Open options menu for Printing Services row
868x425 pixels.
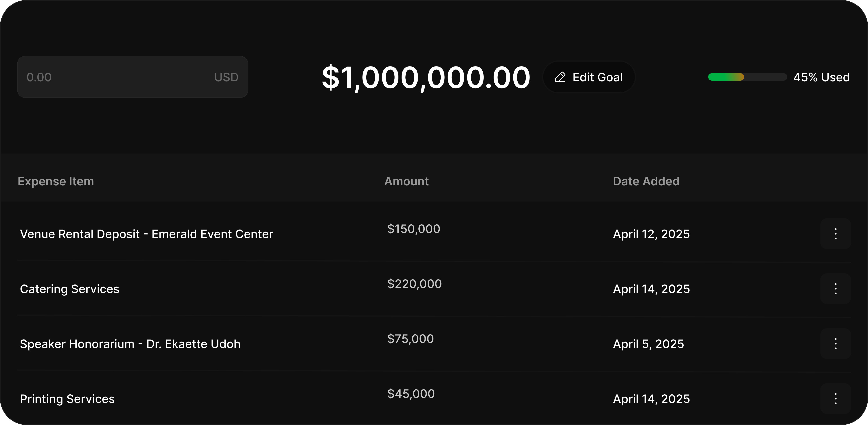835,398
